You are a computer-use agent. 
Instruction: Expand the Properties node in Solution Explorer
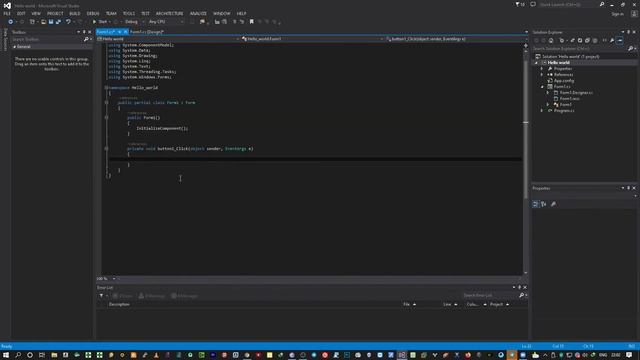click(542, 69)
